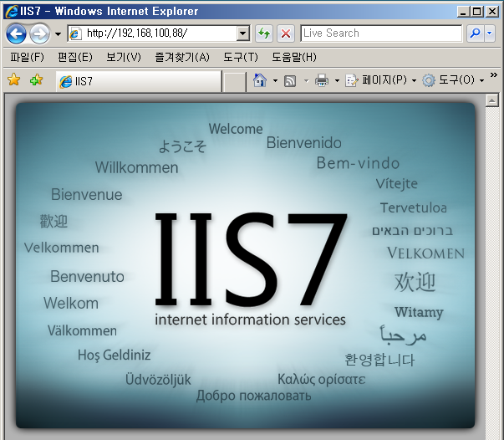Expand the Home button dropdown arrow

point(275,80)
